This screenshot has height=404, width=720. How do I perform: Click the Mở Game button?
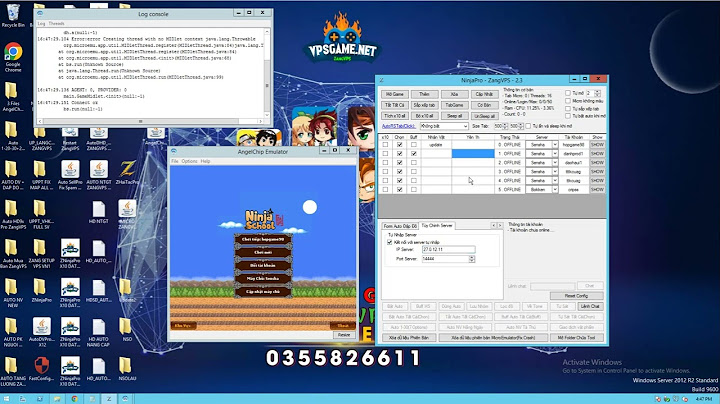pyautogui.click(x=394, y=94)
